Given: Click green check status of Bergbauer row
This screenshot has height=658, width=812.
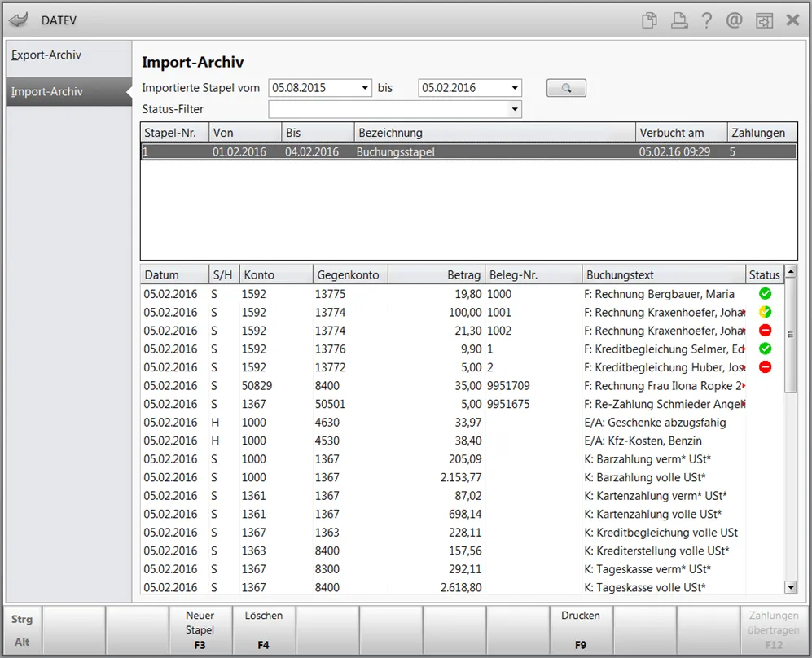Looking at the screenshot, I should (765, 293).
